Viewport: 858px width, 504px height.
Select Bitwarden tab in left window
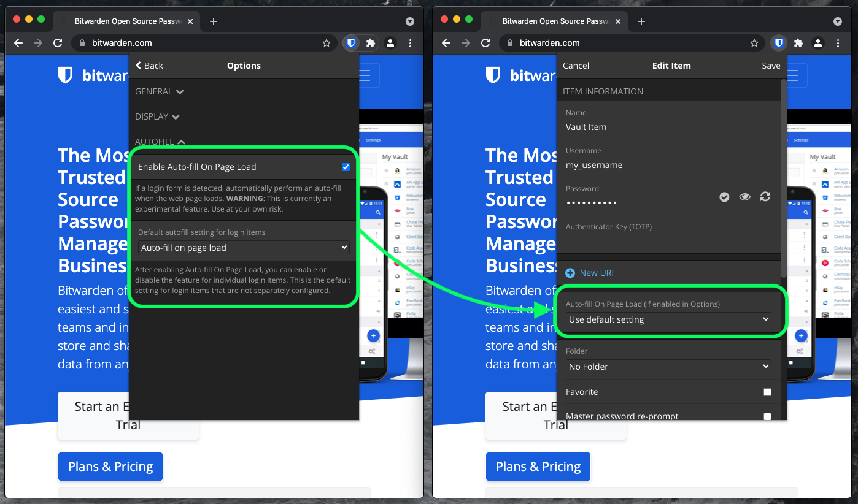click(x=125, y=21)
